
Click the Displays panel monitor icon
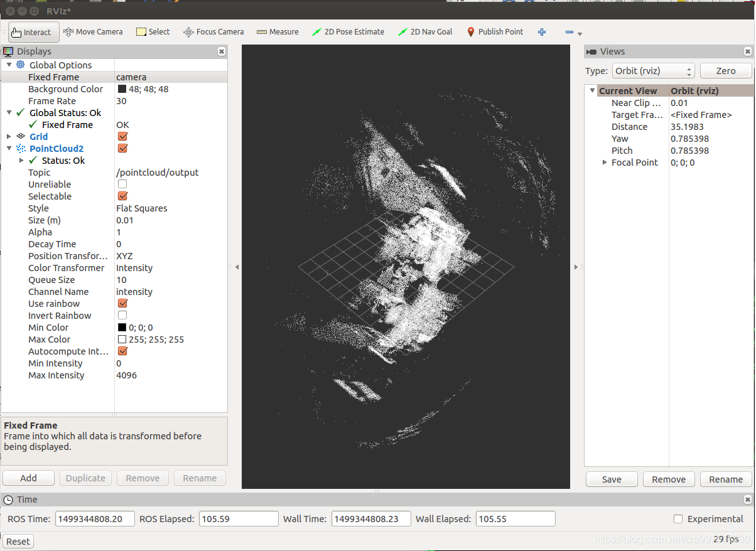[8, 51]
